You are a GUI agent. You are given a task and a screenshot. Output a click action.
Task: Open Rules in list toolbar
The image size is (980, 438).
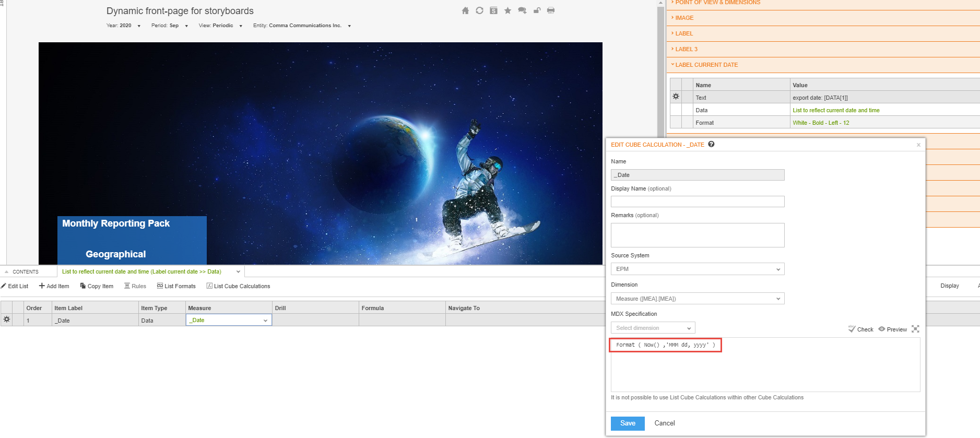click(135, 286)
